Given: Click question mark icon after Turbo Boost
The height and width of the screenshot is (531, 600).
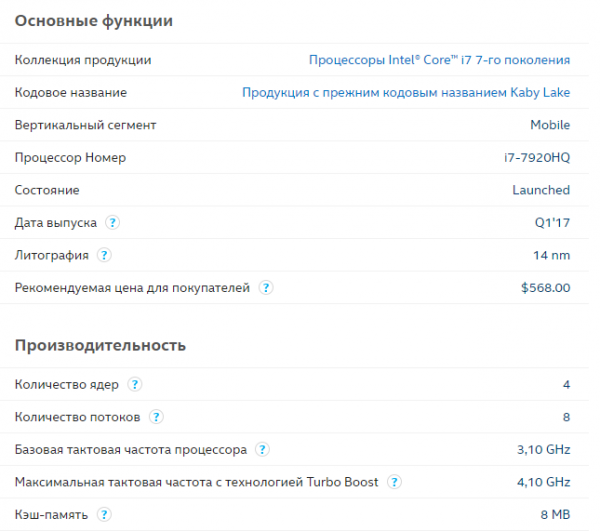Looking at the screenshot, I should (395, 482).
